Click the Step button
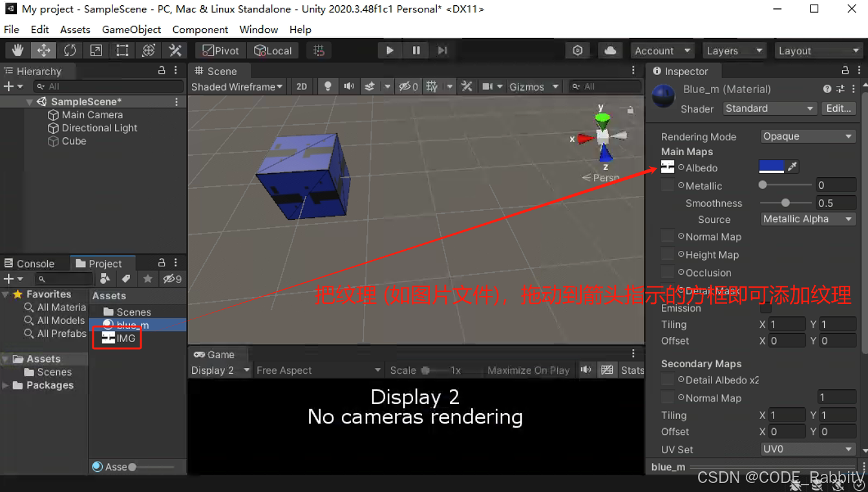The width and height of the screenshot is (868, 492). 442,50
